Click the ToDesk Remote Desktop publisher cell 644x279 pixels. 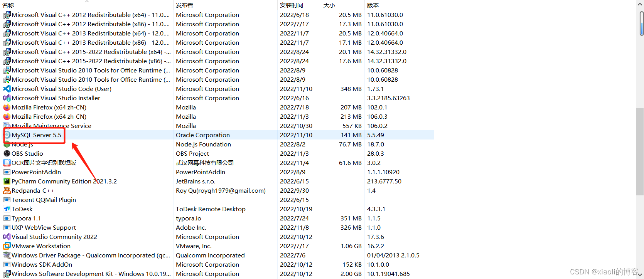(x=211, y=209)
